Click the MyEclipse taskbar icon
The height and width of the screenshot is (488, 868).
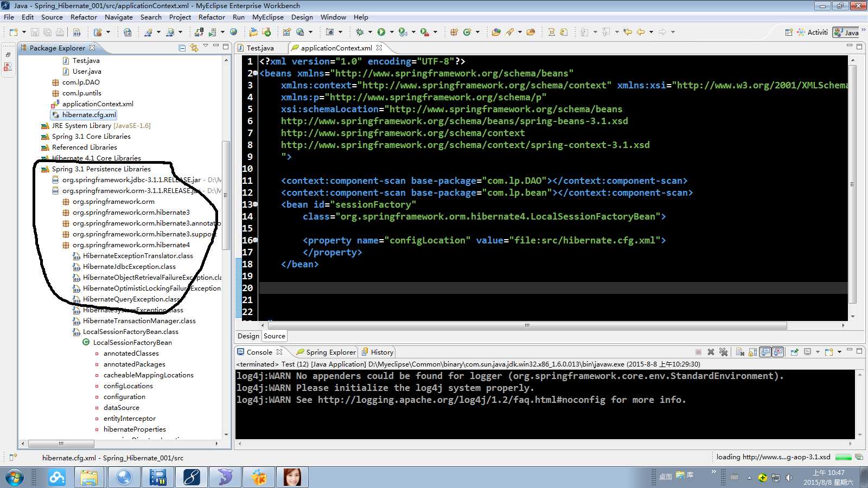(192, 478)
